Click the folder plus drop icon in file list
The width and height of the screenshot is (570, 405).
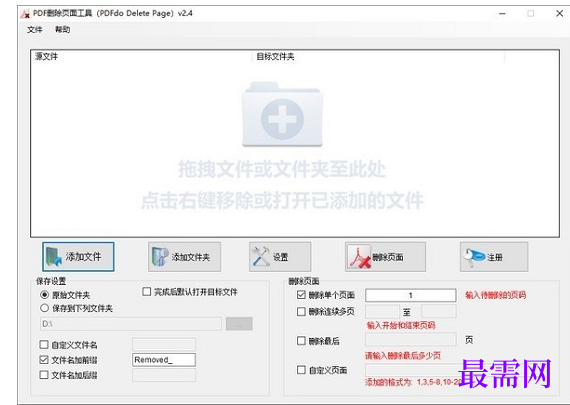coord(282,115)
